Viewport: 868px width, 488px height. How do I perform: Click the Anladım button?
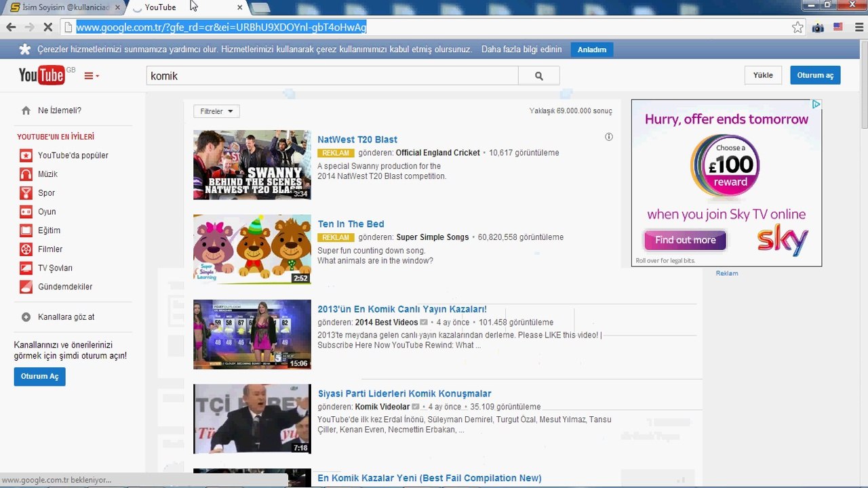592,49
